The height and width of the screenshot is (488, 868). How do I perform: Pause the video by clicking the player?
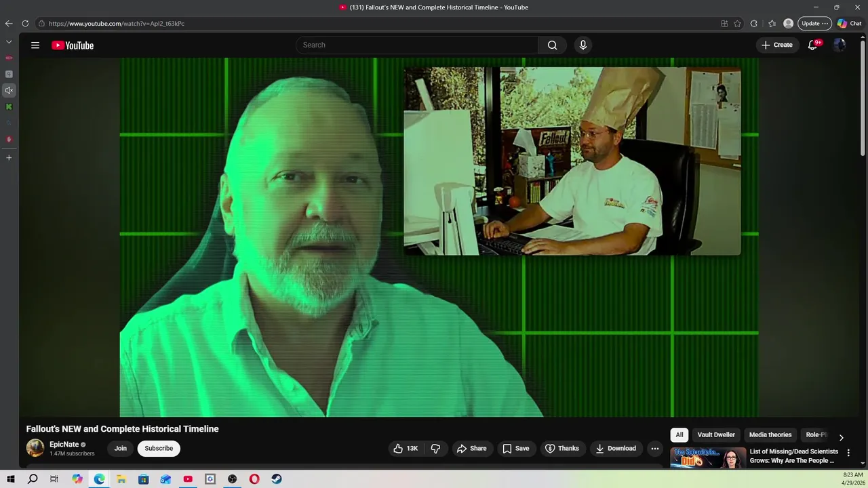click(439, 237)
